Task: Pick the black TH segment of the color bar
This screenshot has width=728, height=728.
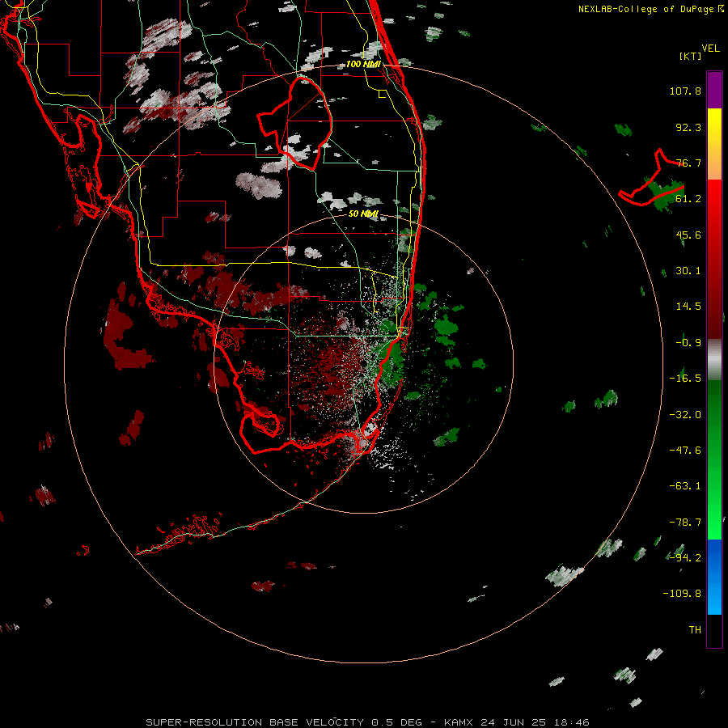Action: pyautogui.click(x=714, y=630)
